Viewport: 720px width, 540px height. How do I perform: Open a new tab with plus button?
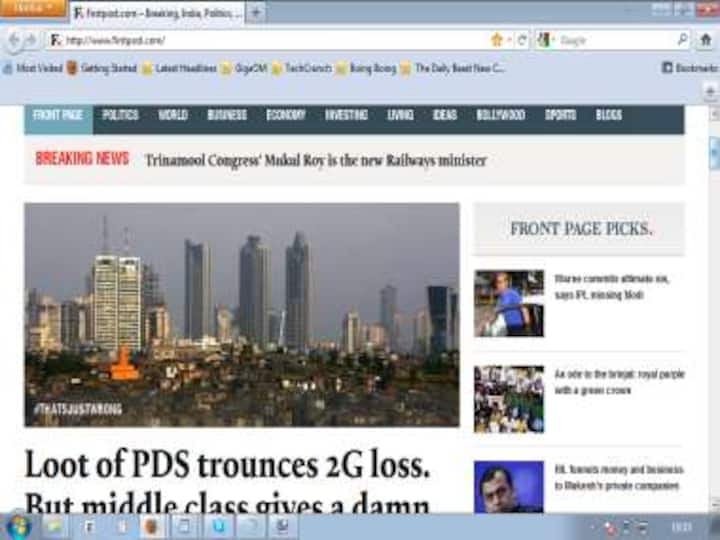tap(257, 13)
